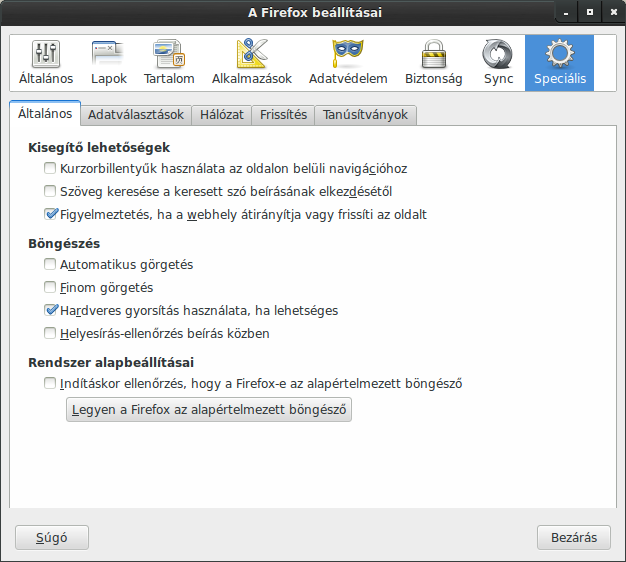
Task: Click the window title A Firefox beállításai
Action: point(315,13)
